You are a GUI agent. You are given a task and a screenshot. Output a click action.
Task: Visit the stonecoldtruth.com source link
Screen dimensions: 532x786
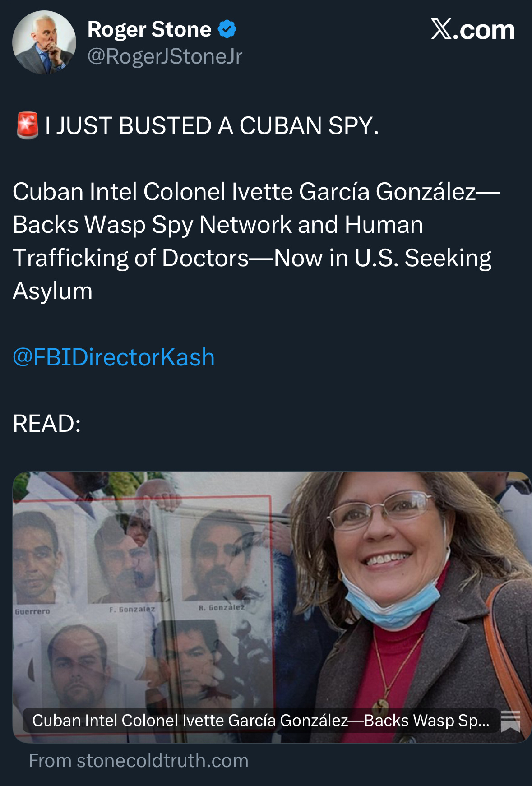139,761
